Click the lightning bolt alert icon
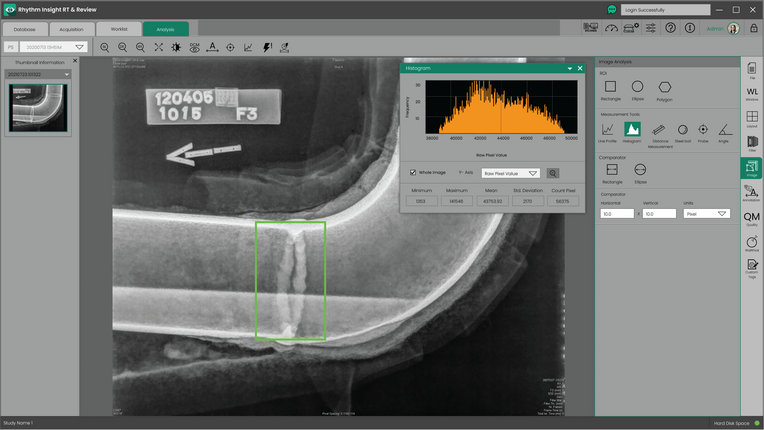Viewport: 764px width, 430px height. pos(267,47)
